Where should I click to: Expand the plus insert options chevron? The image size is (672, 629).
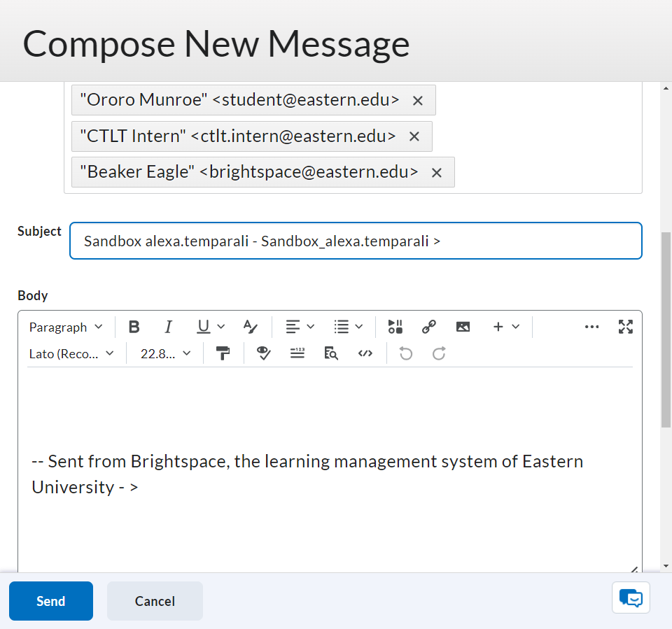(516, 327)
